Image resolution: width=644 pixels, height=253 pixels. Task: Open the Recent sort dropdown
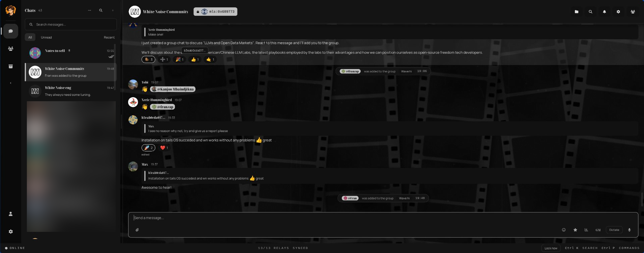click(109, 38)
